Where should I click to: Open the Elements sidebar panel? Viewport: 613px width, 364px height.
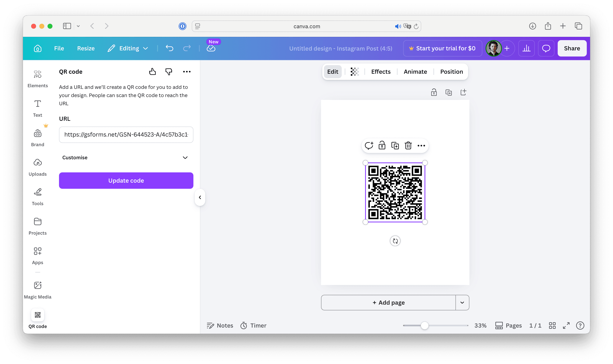point(37,78)
